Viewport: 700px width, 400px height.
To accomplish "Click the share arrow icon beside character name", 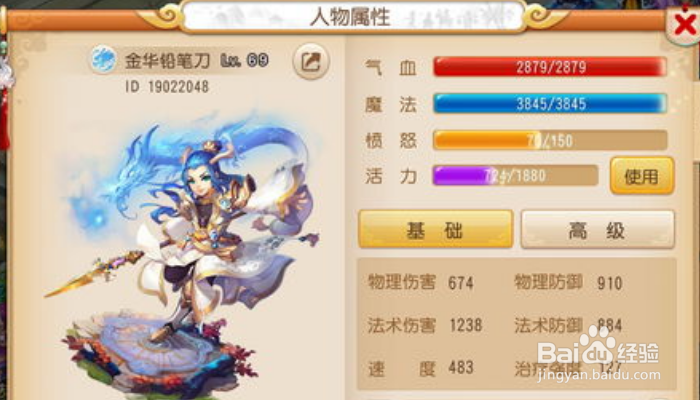I will coord(311,62).
